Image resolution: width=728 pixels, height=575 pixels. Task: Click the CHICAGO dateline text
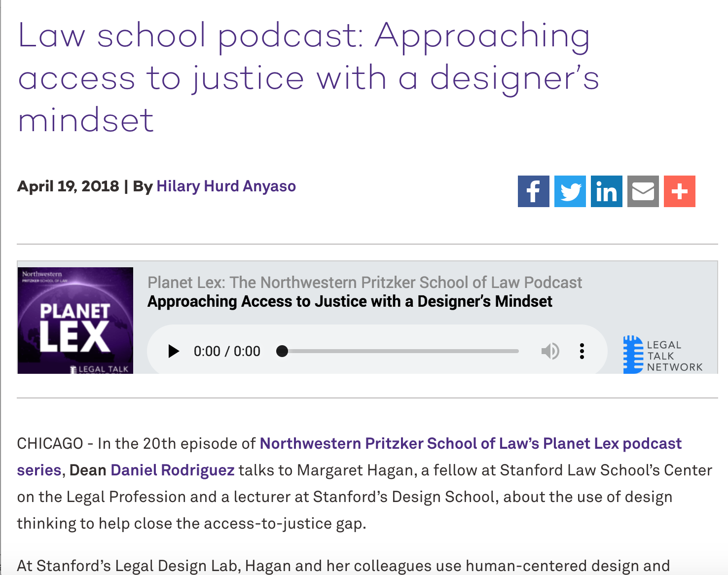[x=50, y=443]
